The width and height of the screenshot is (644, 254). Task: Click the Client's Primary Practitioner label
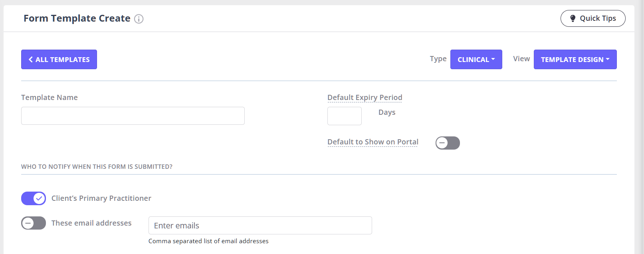pos(101,198)
